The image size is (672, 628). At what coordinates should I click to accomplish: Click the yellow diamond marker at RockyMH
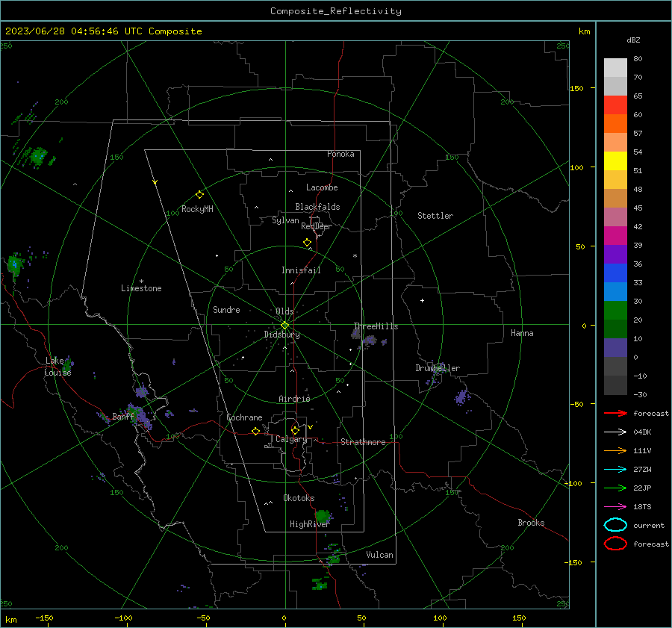click(x=199, y=195)
